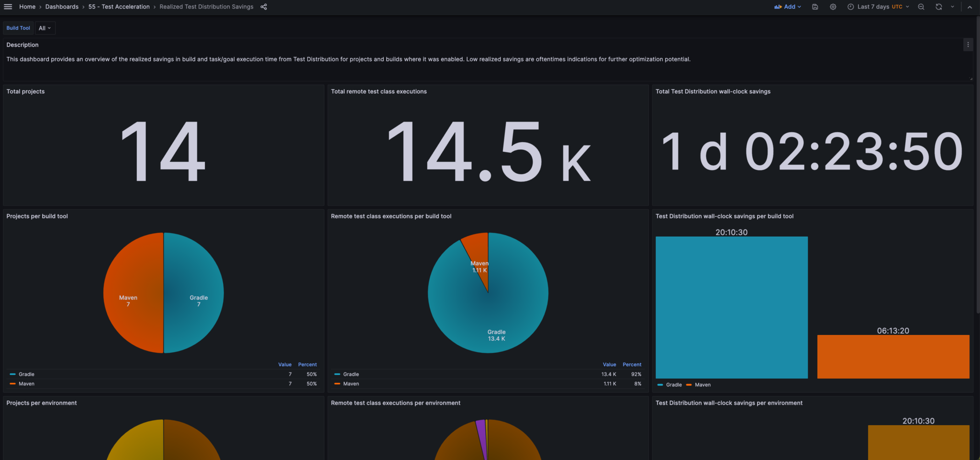Toggle Gradle series in Projects per build tool legend
This screenshot has height=460, width=980.
(x=26, y=374)
